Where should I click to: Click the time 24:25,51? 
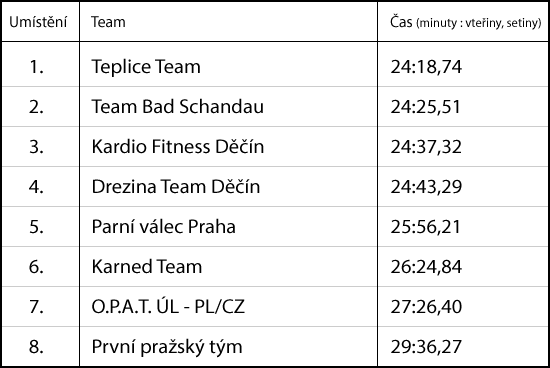425,107
